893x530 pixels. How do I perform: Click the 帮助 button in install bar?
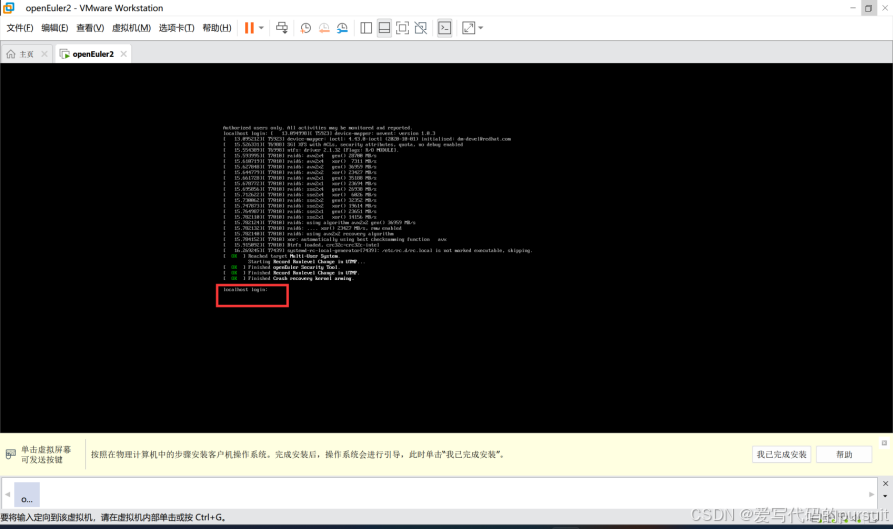click(x=844, y=454)
